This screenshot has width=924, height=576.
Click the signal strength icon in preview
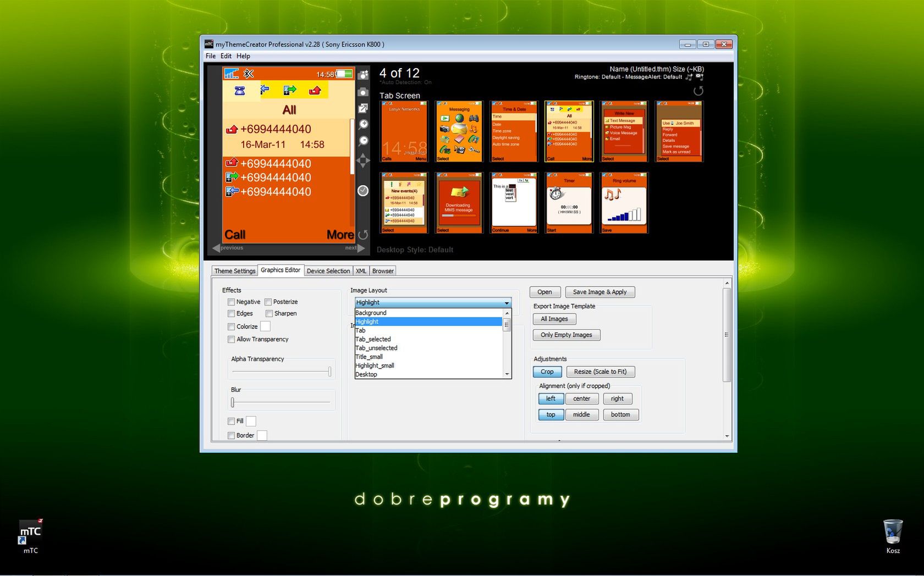pyautogui.click(x=232, y=74)
